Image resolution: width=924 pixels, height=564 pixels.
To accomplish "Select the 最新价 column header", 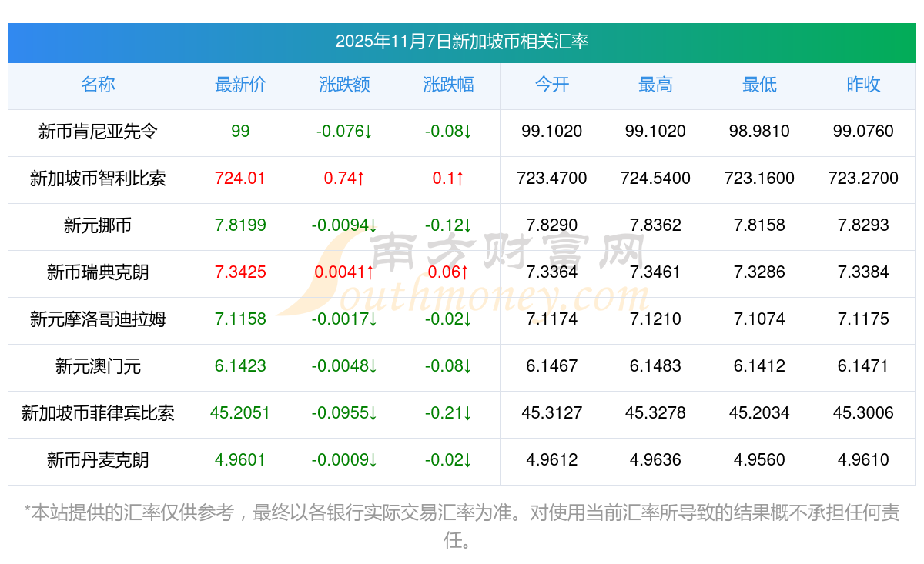I will pos(240,85).
